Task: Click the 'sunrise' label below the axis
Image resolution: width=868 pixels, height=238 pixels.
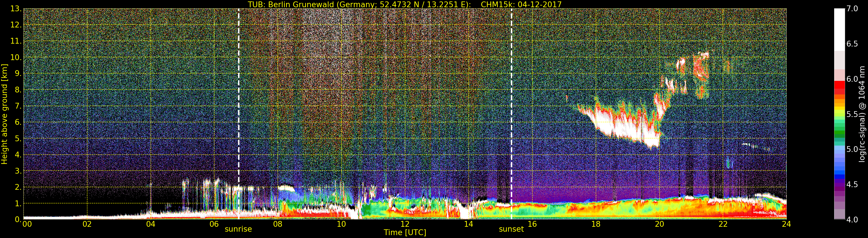Action: pos(238,229)
